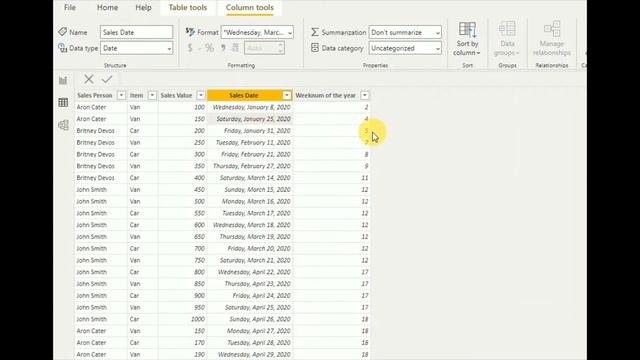Screen dimensions: 640x360
Task: Click cell Tuesday, April 28, 2020
Action: tap(250, 342)
